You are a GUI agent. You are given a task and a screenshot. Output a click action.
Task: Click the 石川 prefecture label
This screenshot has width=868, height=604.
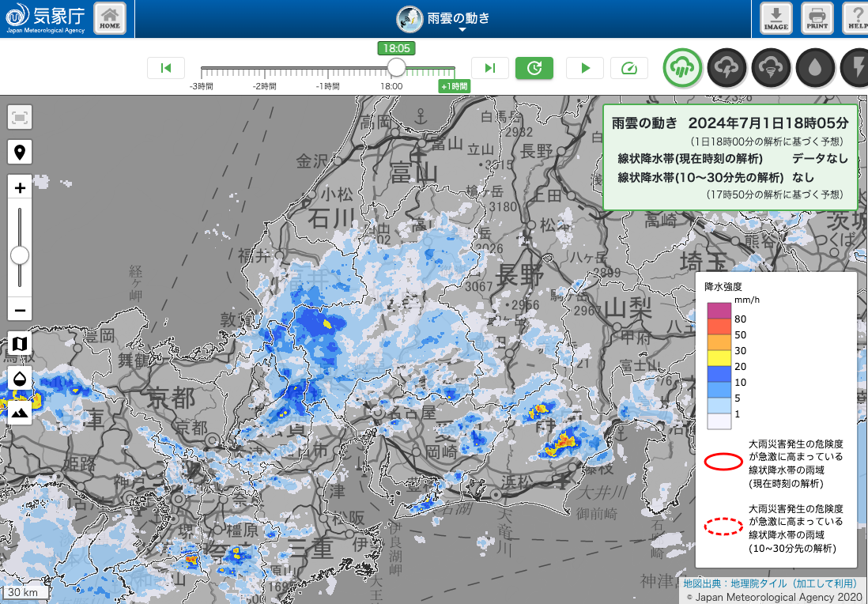click(x=331, y=218)
